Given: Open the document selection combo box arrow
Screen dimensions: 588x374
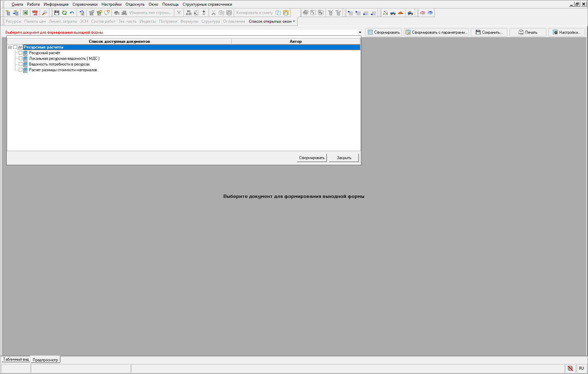Looking at the screenshot, I should click(360, 32).
